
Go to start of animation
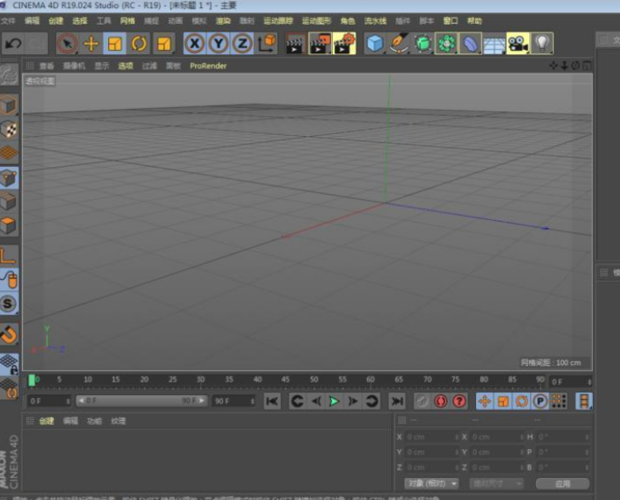pyautogui.click(x=272, y=401)
